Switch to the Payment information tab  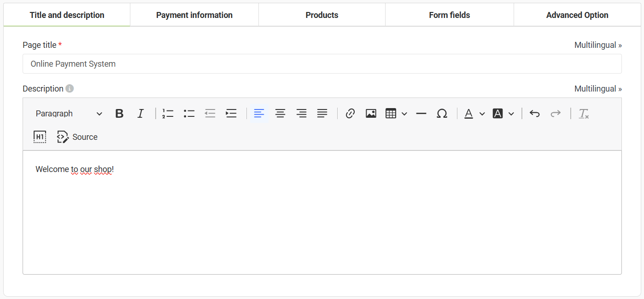coord(194,15)
